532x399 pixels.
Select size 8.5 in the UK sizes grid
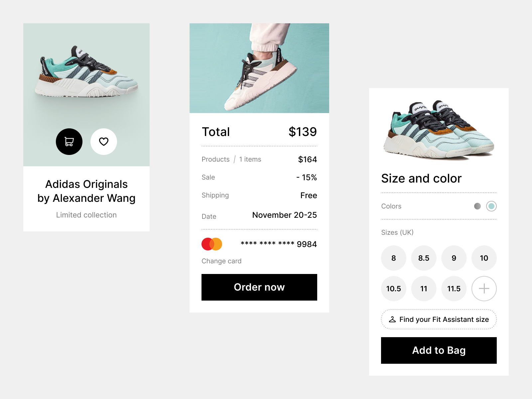(424, 258)
